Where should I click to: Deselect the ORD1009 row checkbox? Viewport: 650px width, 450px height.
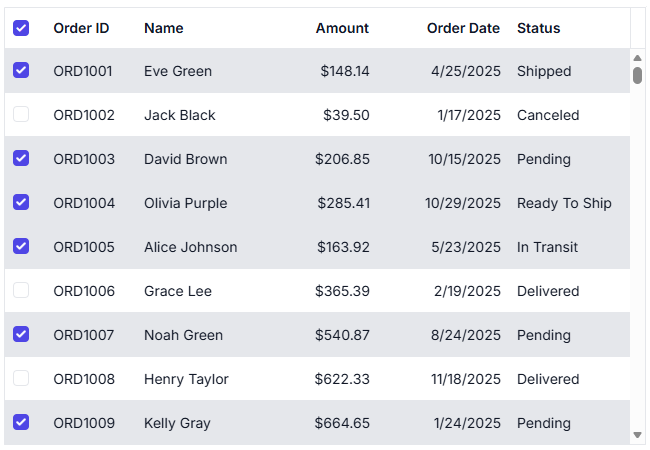[x=21, y=423]
